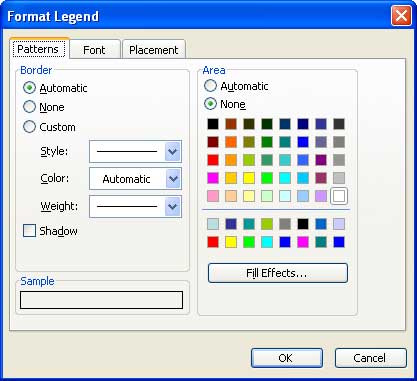Select the Patterns tab
The width and height of the screenshot is (417, 381).
38,49
